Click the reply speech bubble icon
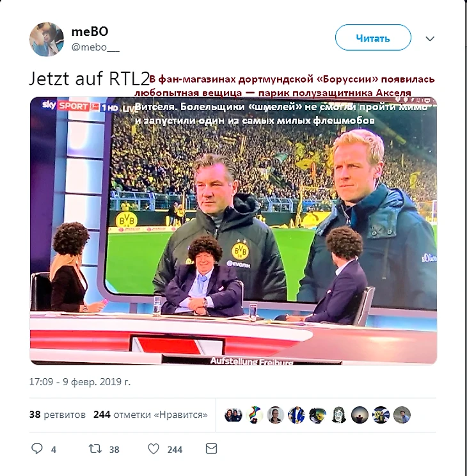 tap(37, 448)
